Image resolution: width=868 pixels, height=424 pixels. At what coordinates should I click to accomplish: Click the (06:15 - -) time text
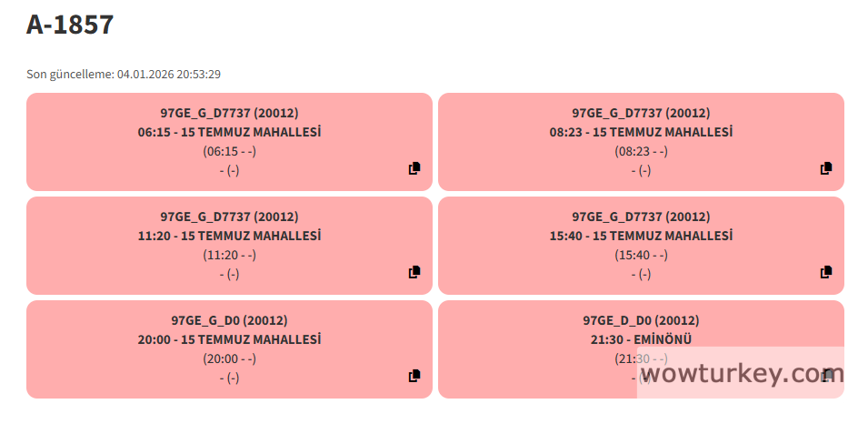click(x=229, y=151)
